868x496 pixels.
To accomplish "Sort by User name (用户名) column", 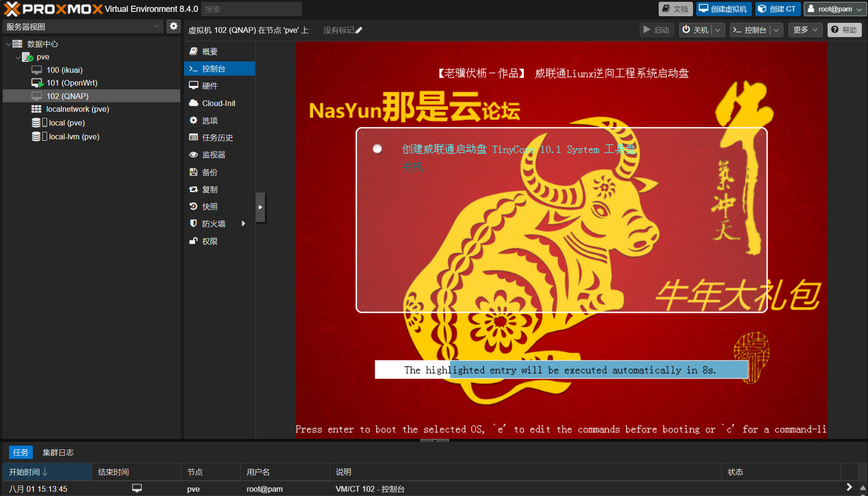I will pyautogui.click(x=285, y=472).
